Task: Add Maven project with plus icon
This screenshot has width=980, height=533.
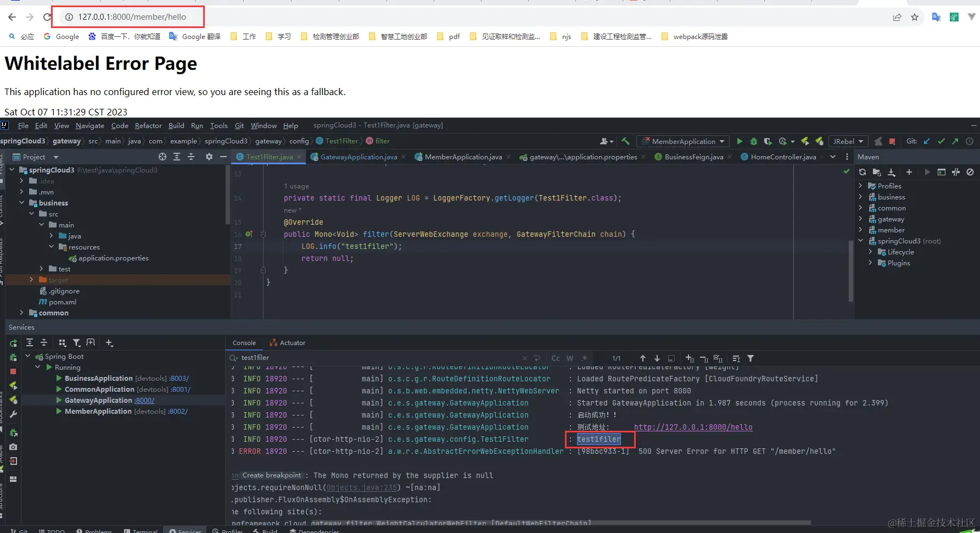Action: tap(909, 172)
